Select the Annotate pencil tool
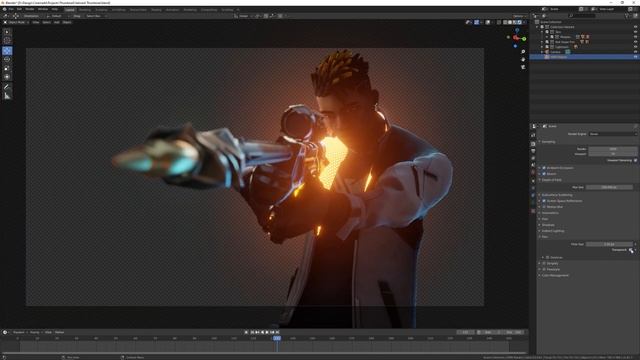Screen dimensions: 640x360 tap(7, 87)
